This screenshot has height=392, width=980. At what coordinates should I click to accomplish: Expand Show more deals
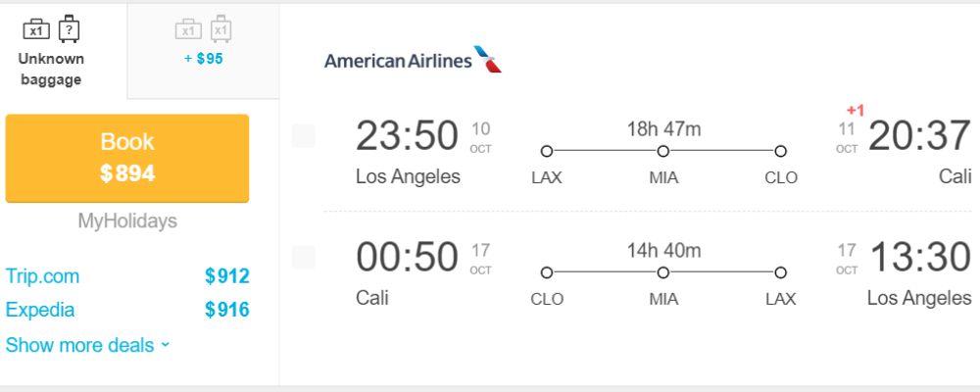pos(87,345)
